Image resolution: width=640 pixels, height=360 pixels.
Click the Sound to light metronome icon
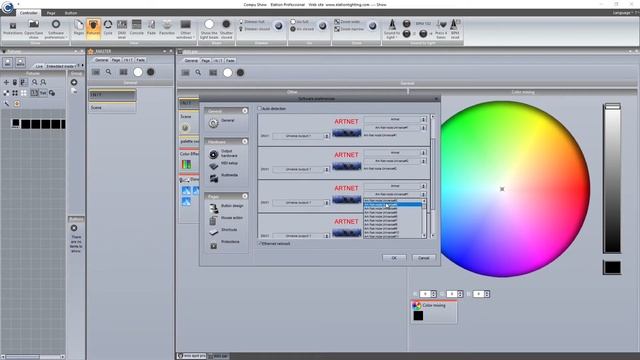392,29
